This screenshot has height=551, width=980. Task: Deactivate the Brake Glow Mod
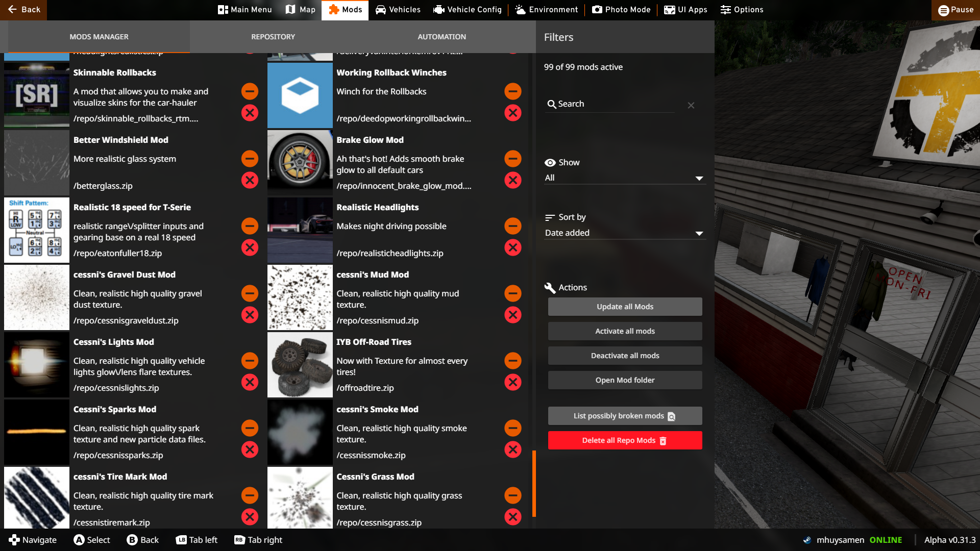(513, 159)
